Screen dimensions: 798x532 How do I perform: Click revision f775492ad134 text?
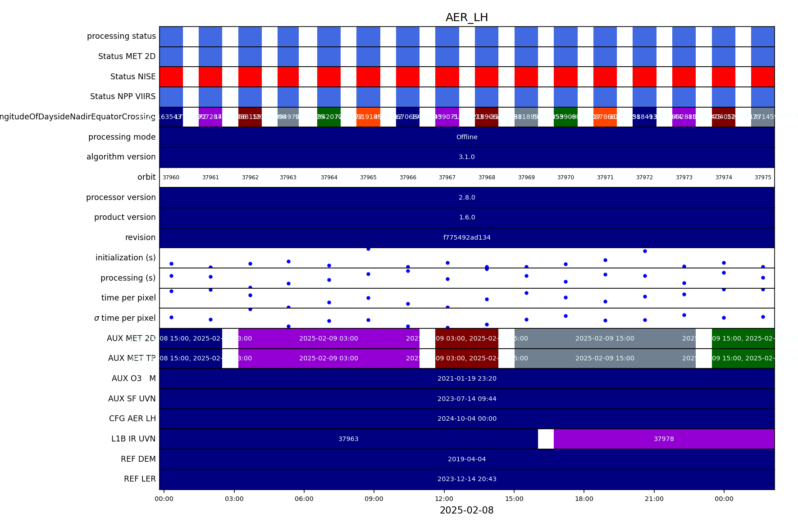467,237
